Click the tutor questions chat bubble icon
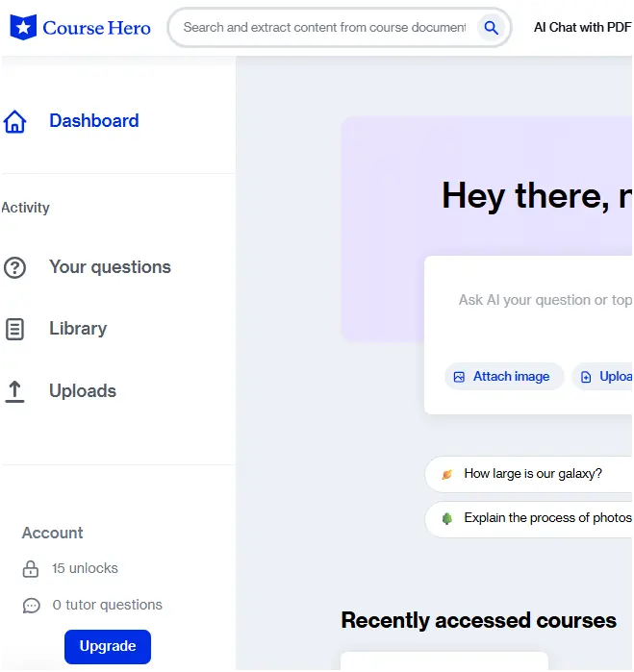Viewport: 634px width, 672px height. click(32, 606)
